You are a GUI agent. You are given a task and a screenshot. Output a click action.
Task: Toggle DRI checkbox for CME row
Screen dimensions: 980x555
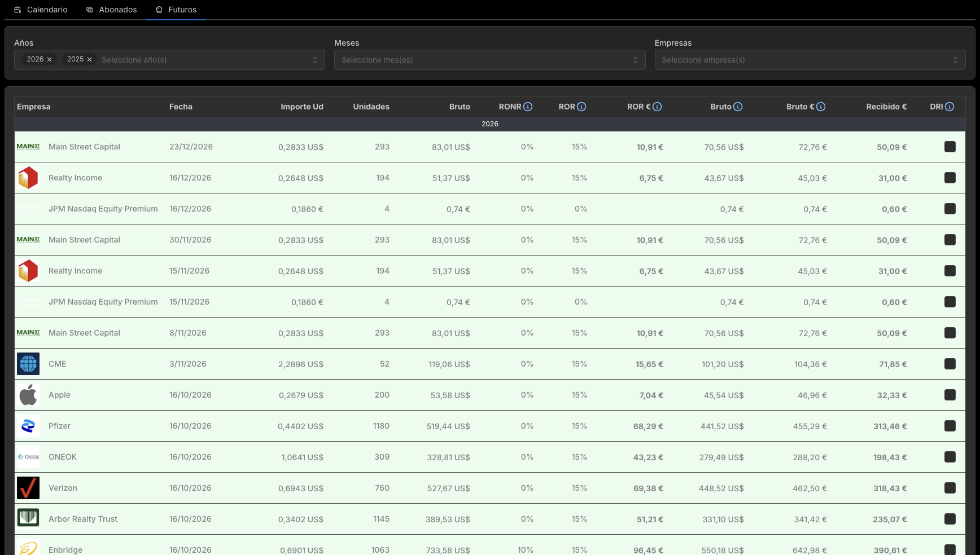(950, 364)
